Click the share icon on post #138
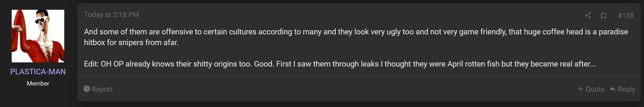Image resolution: width=644 pixels, height=107 pixels. [x=588, y=16]
